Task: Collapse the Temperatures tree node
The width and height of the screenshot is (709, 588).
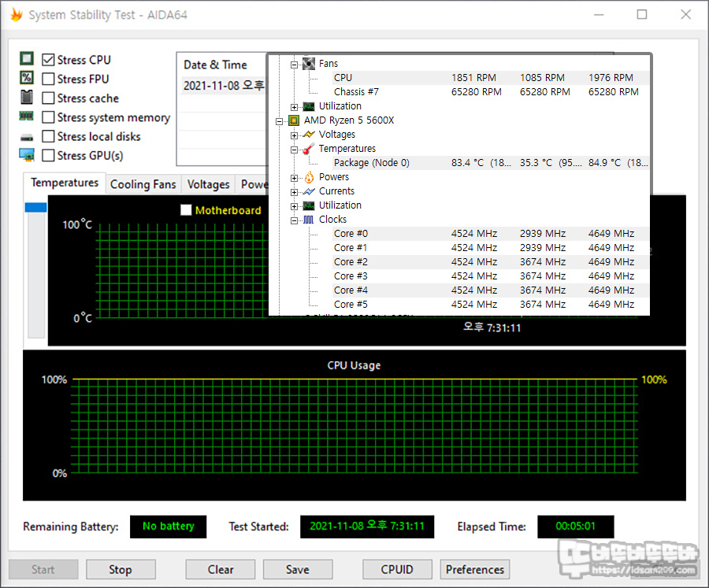Action: 294,150
